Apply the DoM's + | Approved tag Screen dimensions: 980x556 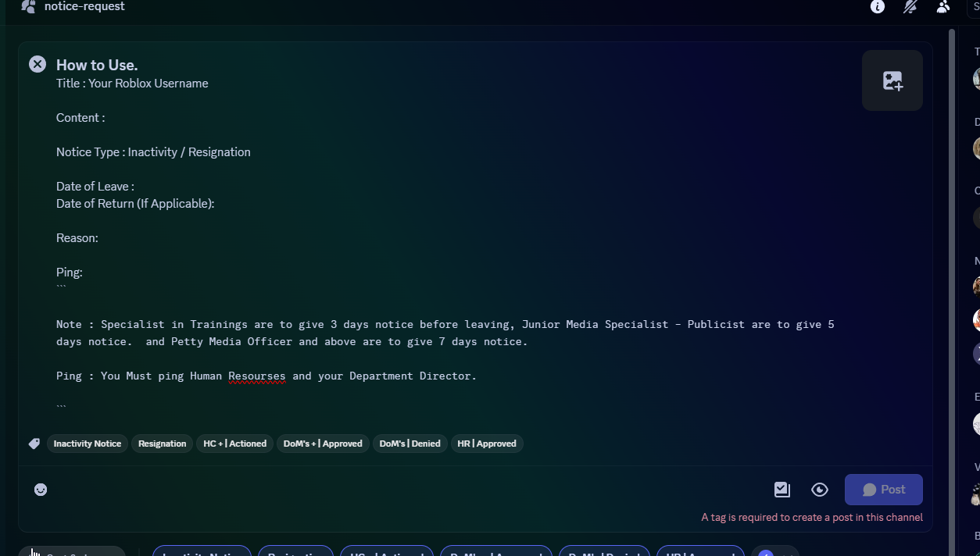[x=323, y=444]
